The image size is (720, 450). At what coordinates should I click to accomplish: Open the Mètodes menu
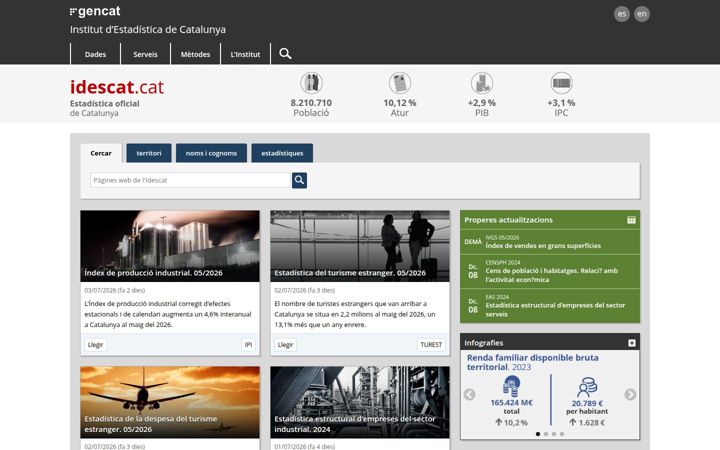pos(195,54)
